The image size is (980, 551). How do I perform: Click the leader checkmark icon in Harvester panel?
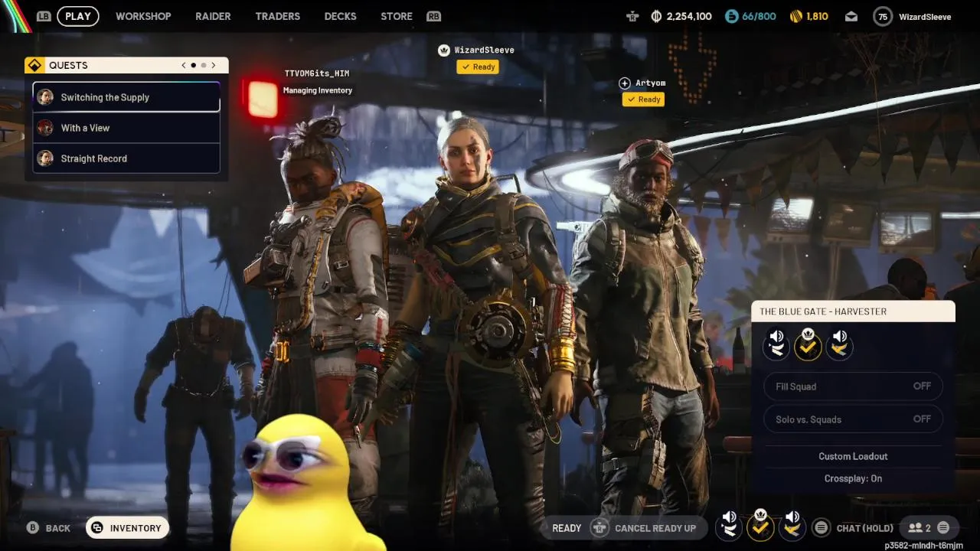[808, 346]
